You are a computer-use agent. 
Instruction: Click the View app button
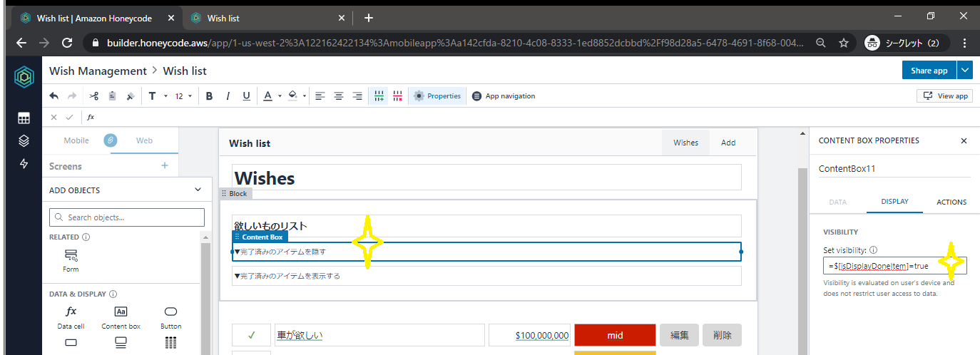pyautogui.click(x=945, y=96)
